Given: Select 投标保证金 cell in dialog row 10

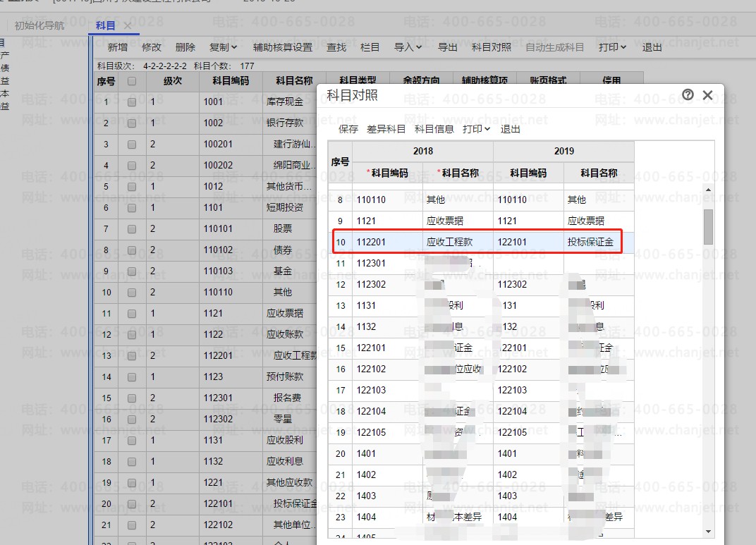Looking at the screenshot, I should pos(599,242).
